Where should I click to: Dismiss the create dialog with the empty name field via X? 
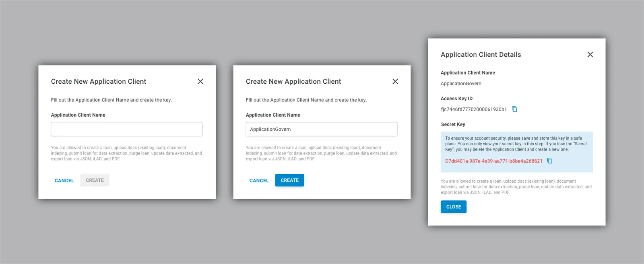200,81
